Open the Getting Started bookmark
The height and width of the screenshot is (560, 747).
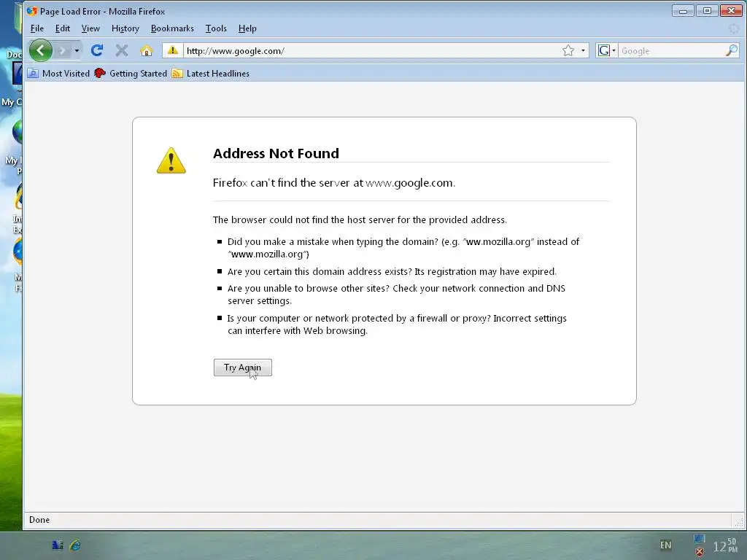click(x=131, y=74)
